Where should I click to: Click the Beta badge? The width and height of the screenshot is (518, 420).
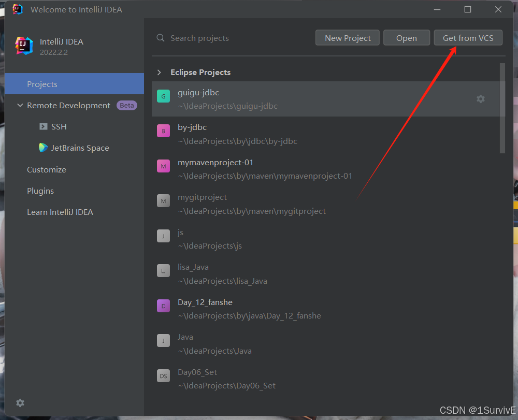(126, 105)
